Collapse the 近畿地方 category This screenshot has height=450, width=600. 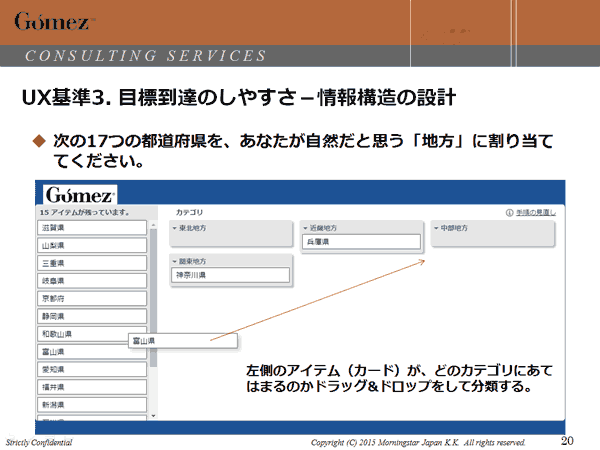(x=305, y=228)
